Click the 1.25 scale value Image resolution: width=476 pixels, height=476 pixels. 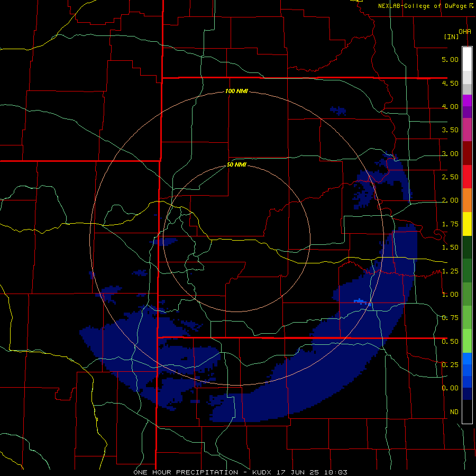[450, 271]
